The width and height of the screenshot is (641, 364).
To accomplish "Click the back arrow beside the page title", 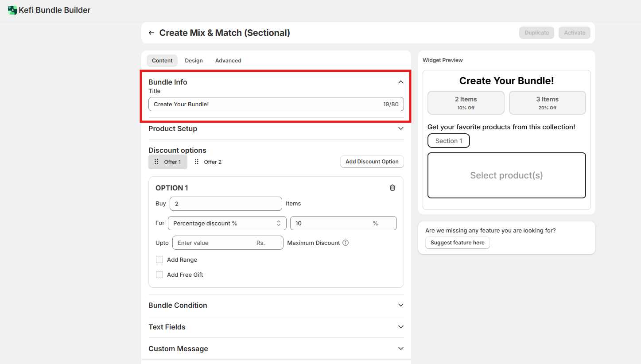I will click(x=152, y=33).
